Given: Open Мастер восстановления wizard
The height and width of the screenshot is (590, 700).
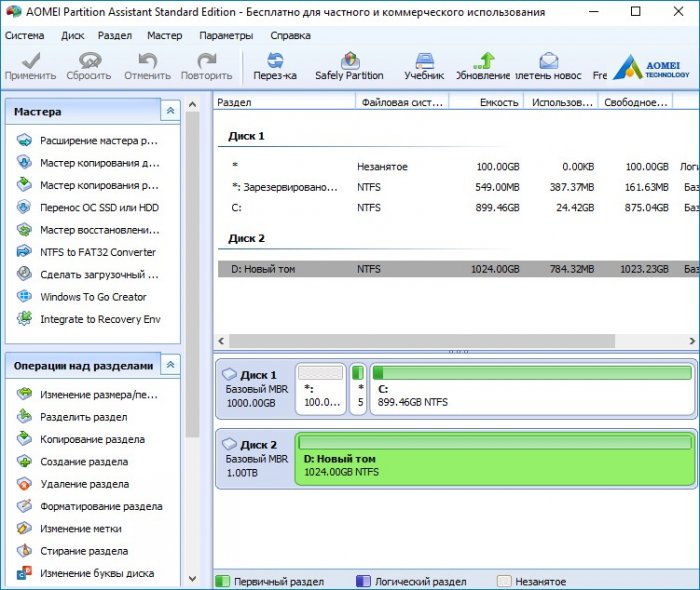Looking at the screenshot, I should click(88, 230).
